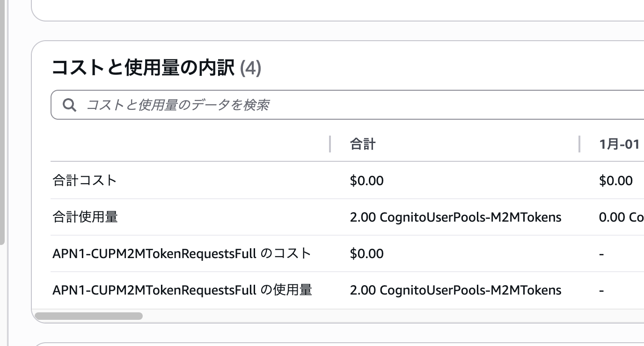Focus the コストと使用量のデータを検索 search field
The height and width of the screenshot is (346, 644).
pos(328,105)
